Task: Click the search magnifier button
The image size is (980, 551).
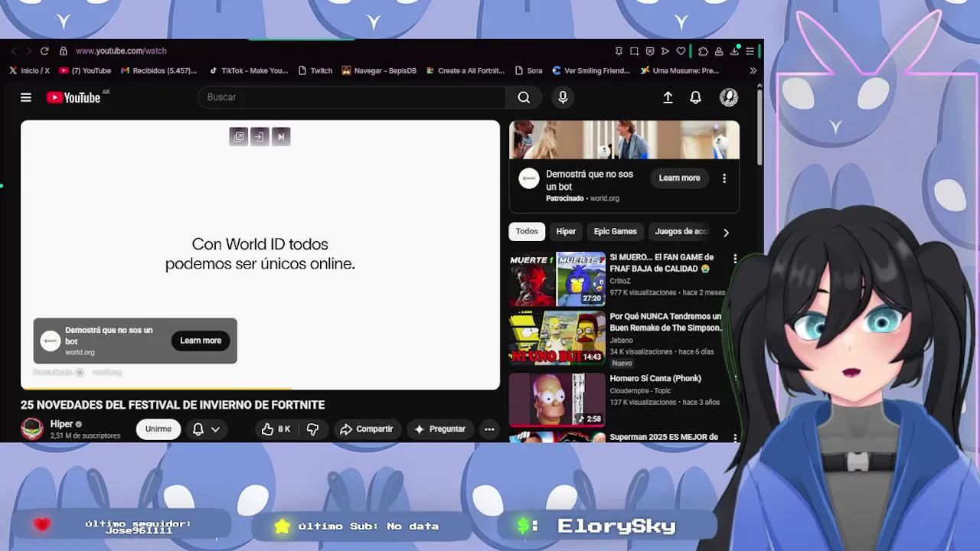Action: (524, 97)
